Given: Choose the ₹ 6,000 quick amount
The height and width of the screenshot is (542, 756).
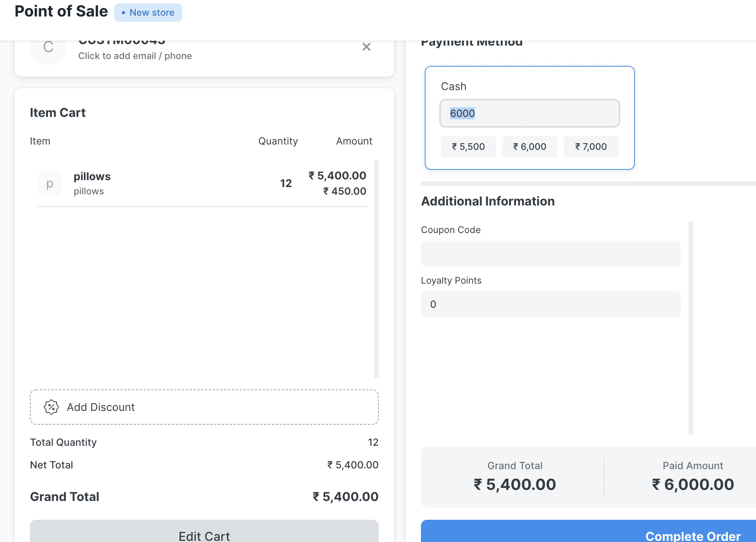Looking at the screenshot, I should click(x=529, y=146).
